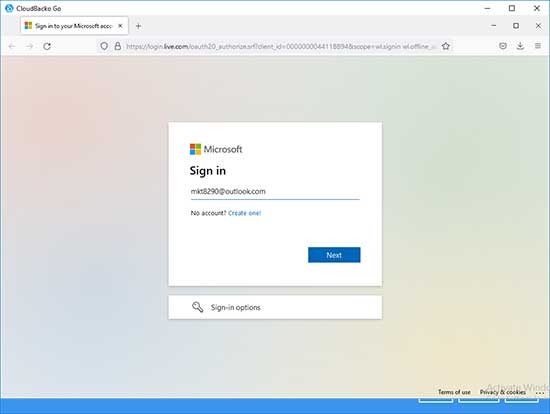Minimize the inner browser window

coord(494,26)
